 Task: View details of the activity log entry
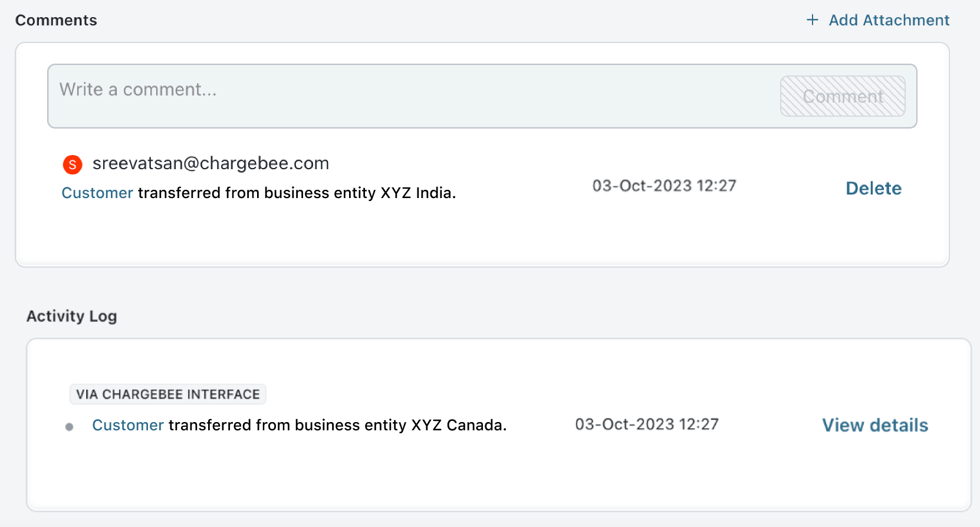[875, 425]
